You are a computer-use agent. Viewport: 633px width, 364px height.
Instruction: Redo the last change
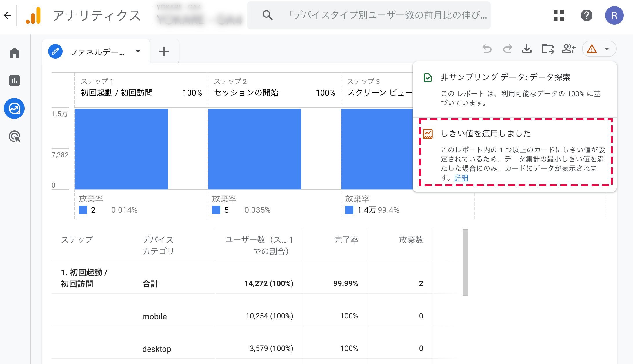(507, 49)
